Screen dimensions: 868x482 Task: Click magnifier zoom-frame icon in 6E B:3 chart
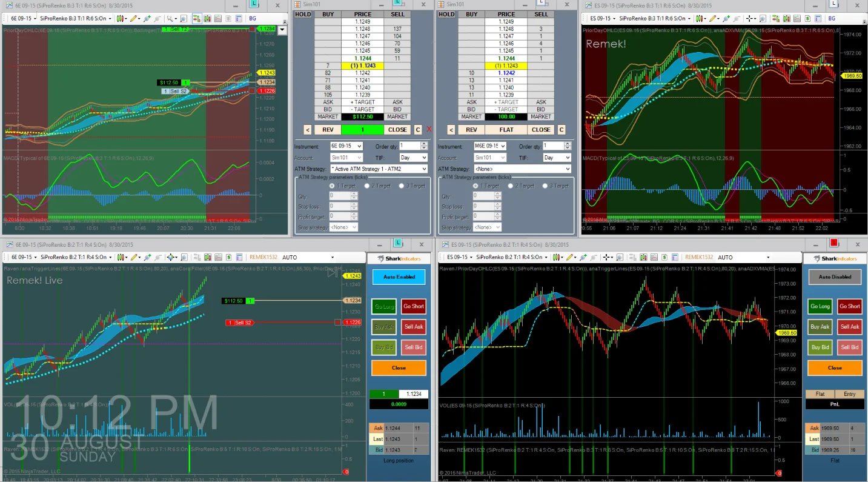(183, 19)
